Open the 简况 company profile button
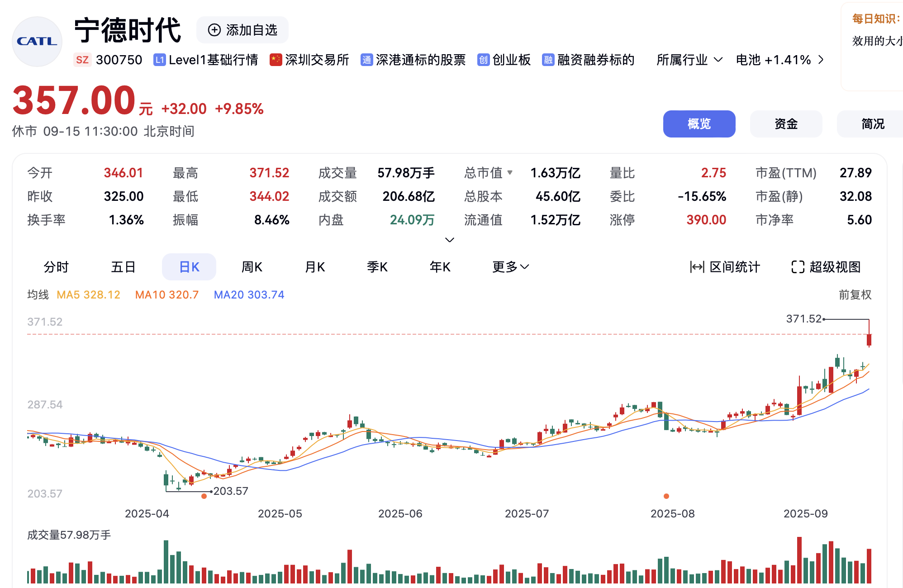 [873, 124]
